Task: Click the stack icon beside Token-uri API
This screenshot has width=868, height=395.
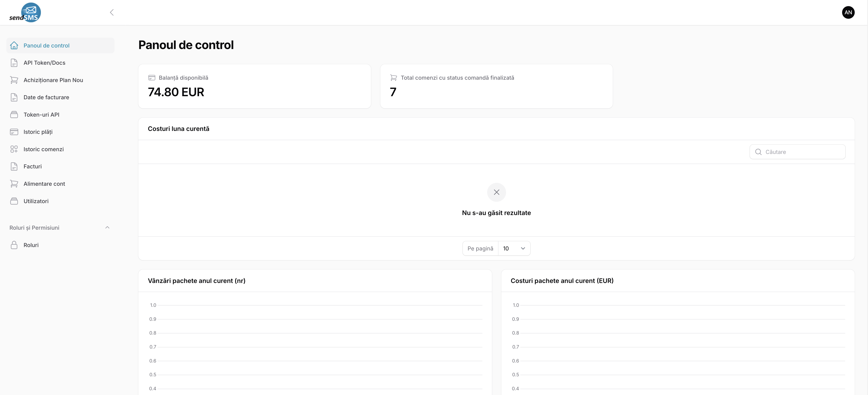Action: click(14, 114)
